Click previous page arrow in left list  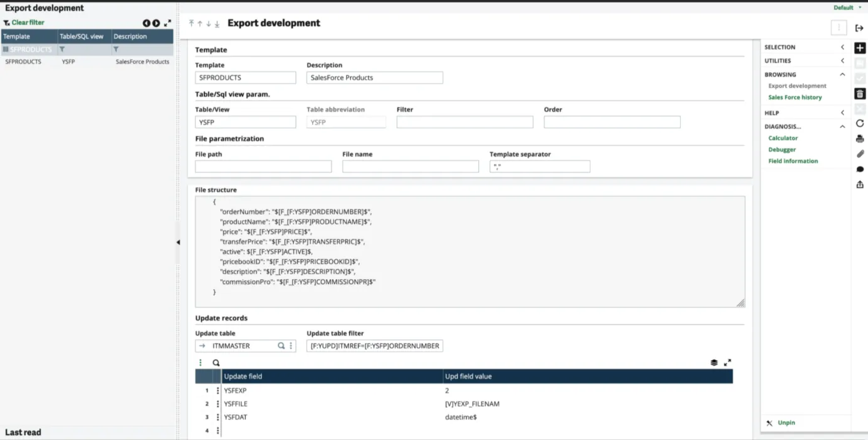tap(146, 23)
